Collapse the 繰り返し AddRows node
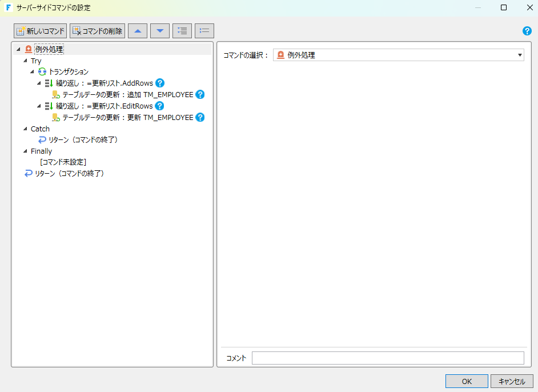538x392 pixels. (x=39, y=83)
